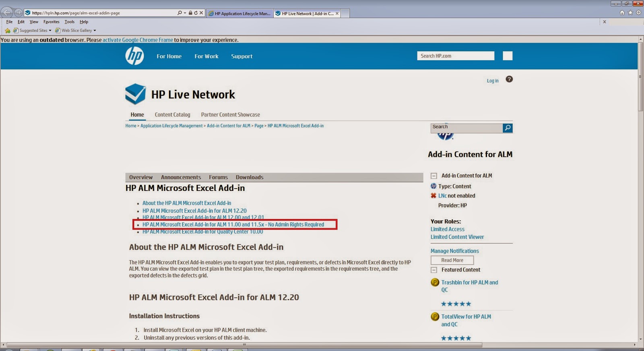Click the HP Live Network checkmark logo
The image size is (644, 351).
point(135,94)
